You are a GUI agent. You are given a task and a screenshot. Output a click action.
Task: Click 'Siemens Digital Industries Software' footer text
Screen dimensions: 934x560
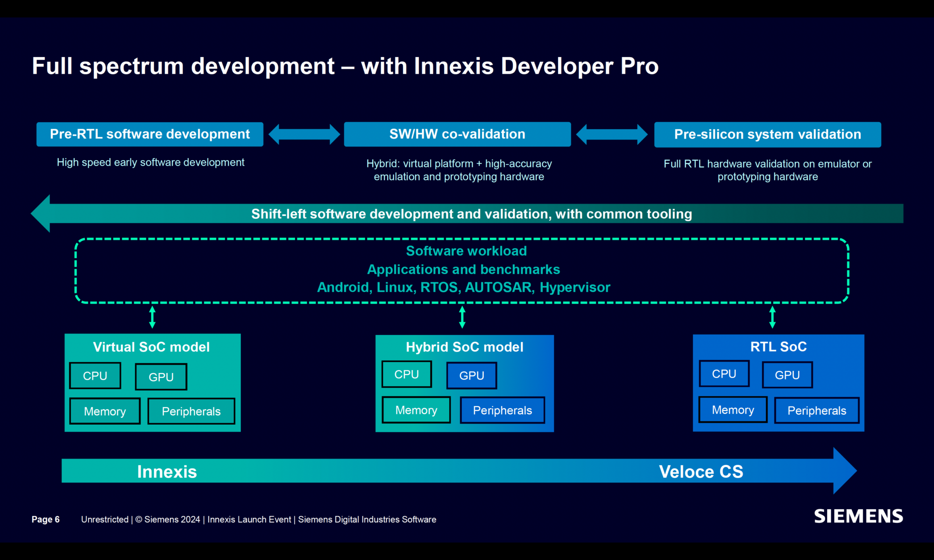pyautogui.click(x=367, y=519)
